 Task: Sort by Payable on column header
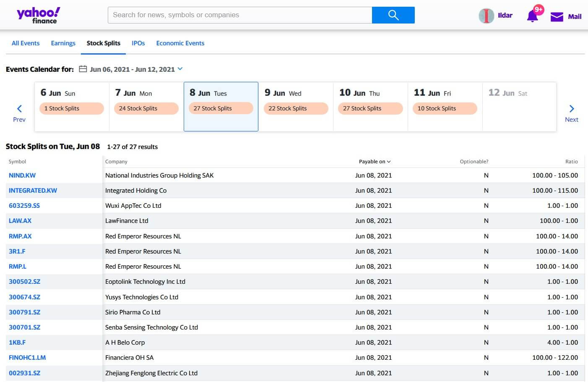click(x=375, y=162)
